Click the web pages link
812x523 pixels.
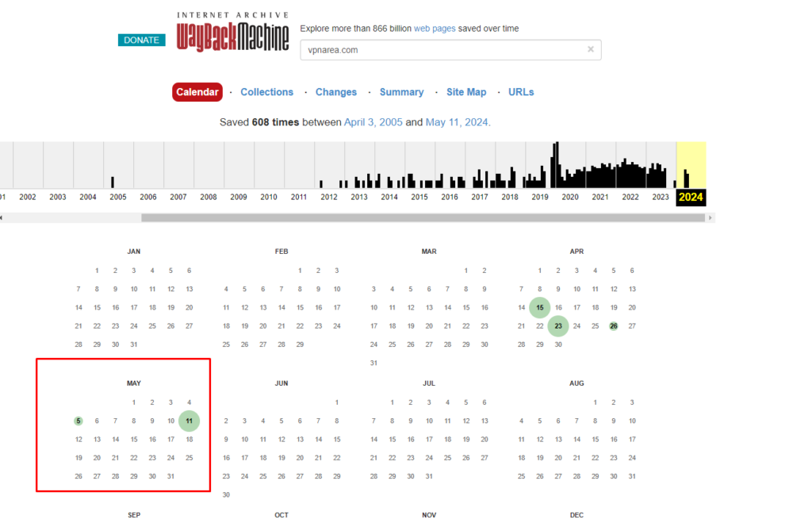pos(434,28)
